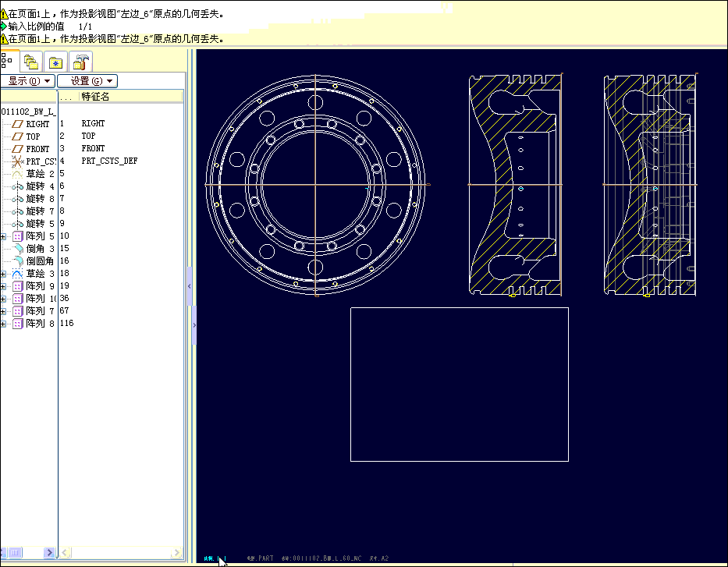
Task: Open the Connections hammer tab
Action: pyautogui.click(x=81, y=62)
